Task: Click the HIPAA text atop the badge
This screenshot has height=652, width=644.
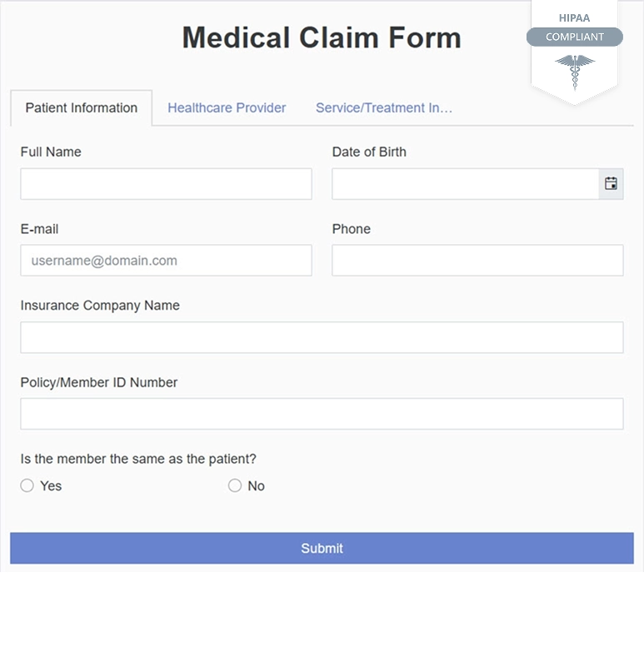Action: click(x=575, y=17)
